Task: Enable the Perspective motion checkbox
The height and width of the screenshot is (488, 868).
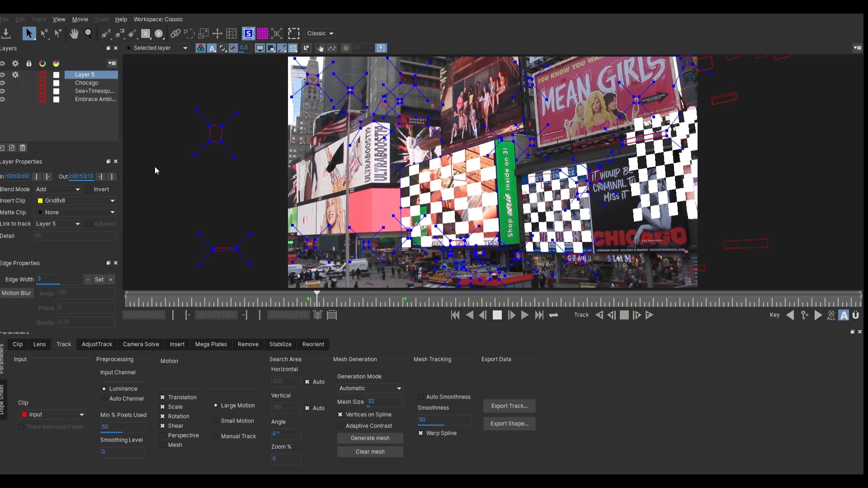Action: (162, 435)
